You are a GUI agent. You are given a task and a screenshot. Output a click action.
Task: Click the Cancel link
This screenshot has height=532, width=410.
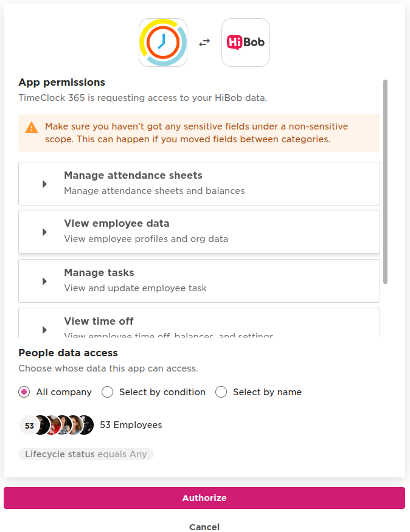tap(204, 527)
